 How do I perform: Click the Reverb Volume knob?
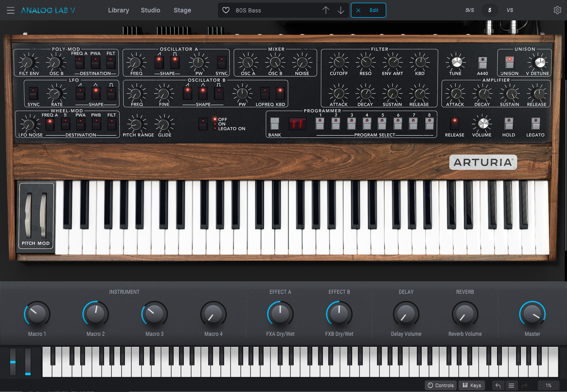point(465,314)
